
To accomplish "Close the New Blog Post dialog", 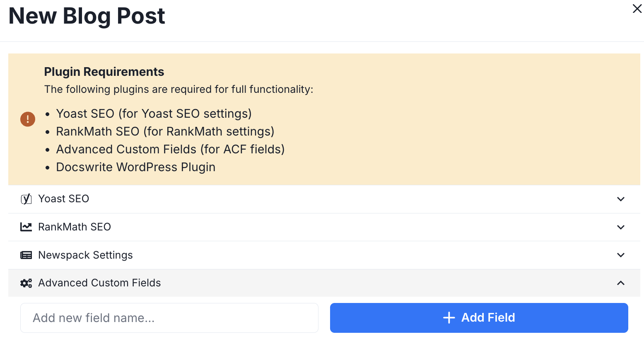I will click(x=637, y=9).
